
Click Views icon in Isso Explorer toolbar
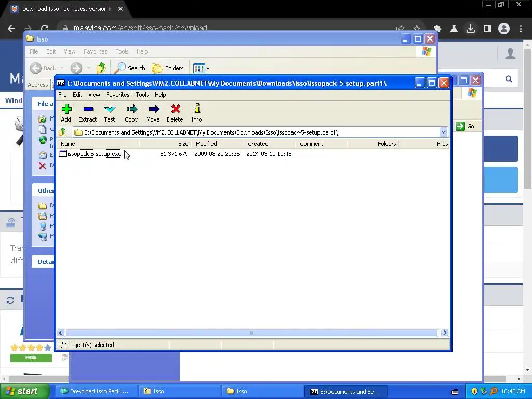pos(199,68)
